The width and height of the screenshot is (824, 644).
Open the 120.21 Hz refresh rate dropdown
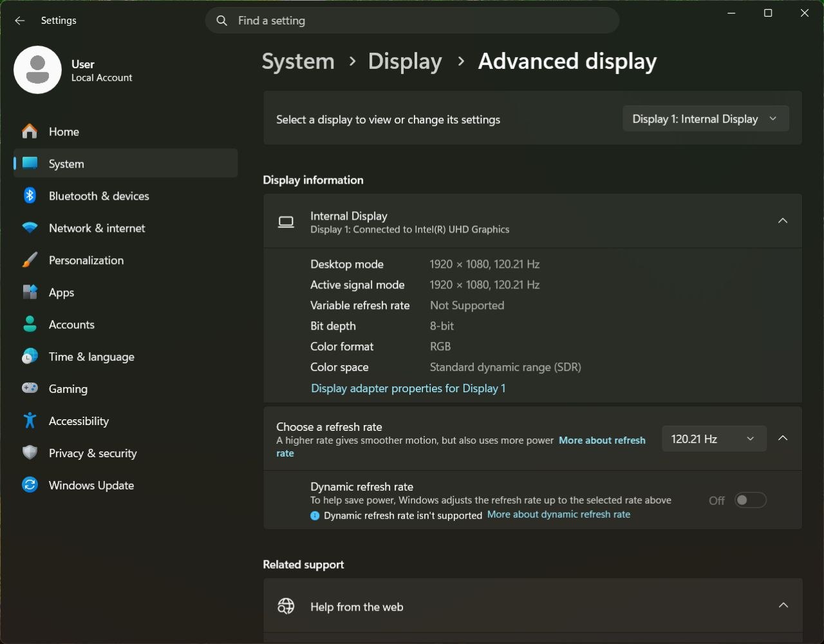(x=714, y=439)
